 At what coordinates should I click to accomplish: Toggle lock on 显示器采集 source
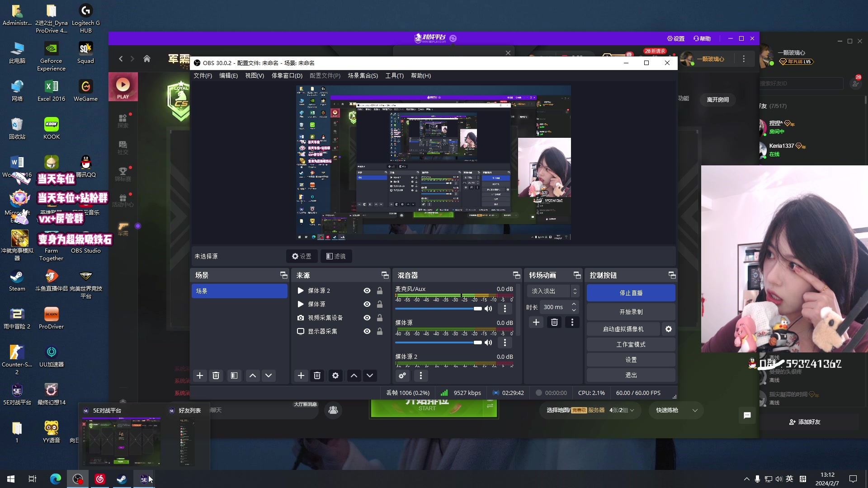click(x=380, y=331)
